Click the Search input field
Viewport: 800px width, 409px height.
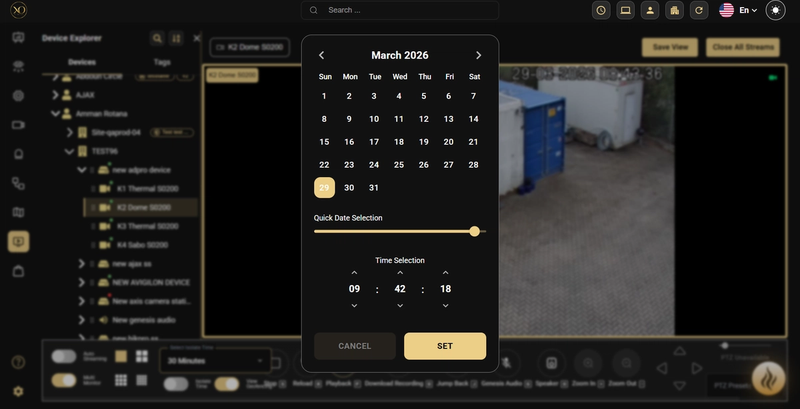[x=400, y=10]
